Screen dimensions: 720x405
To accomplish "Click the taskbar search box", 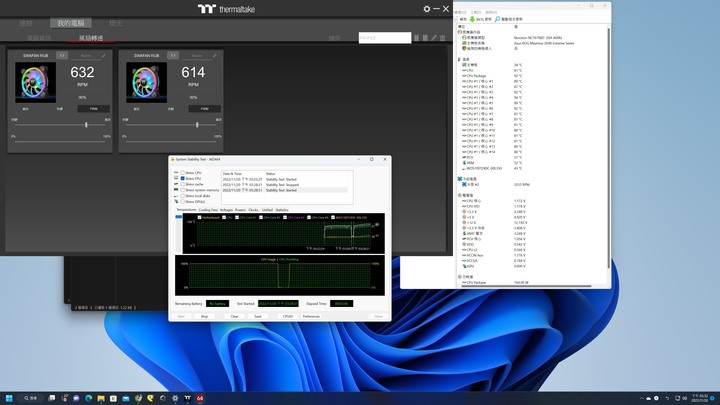I will click(32, 398).
